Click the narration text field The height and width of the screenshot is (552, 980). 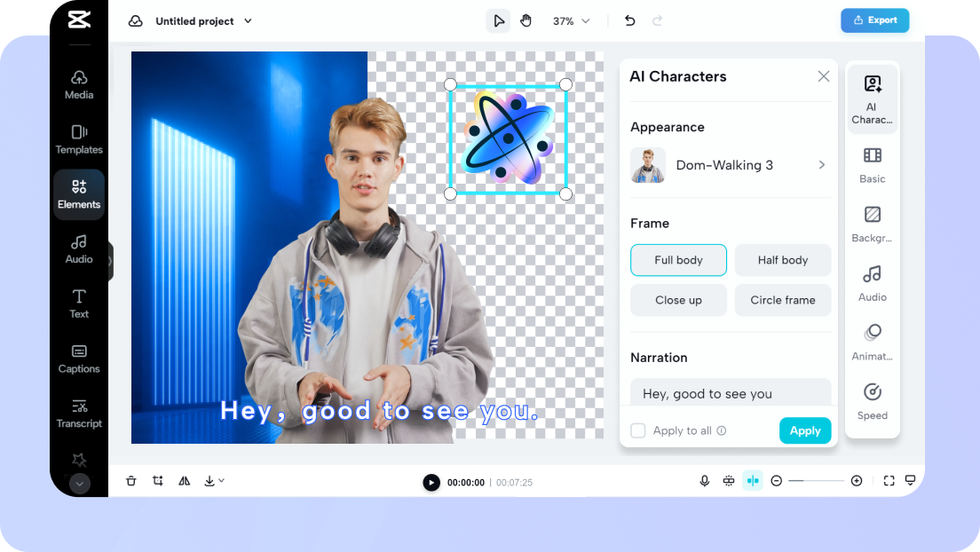coord(731,392)
